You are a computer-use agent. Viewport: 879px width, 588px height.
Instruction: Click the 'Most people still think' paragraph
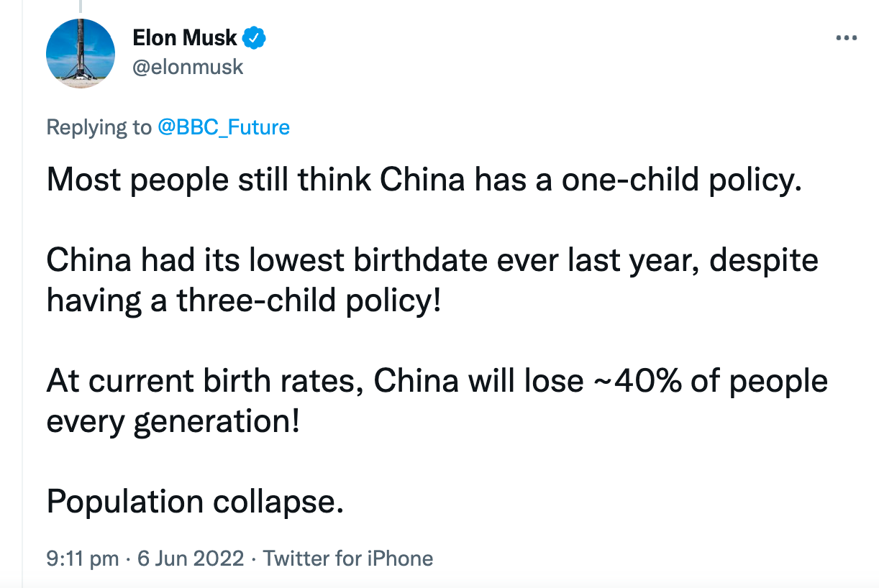(x=424, y=180)
